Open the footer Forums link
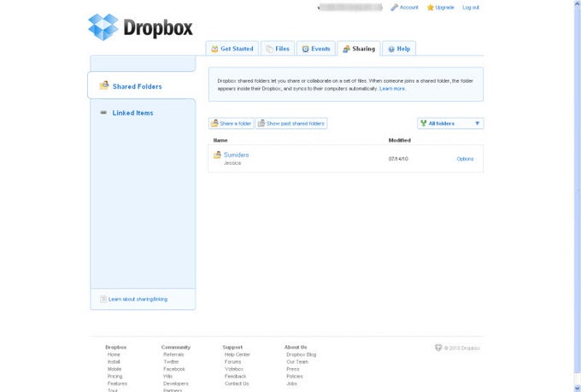Image resolution: width=581 pixels, height=392 pixels. pos(232,362)
